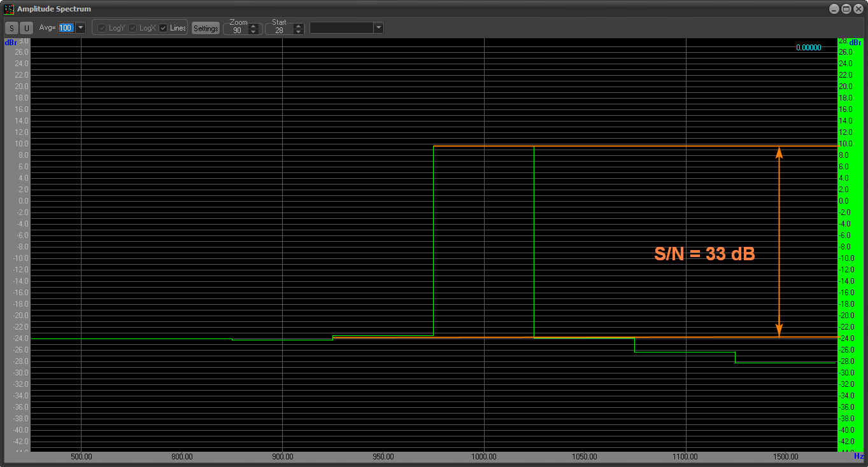This screenshot has width=868, height=467.
Task: Click the Start value field showing 28
Action: coord(279,31)
